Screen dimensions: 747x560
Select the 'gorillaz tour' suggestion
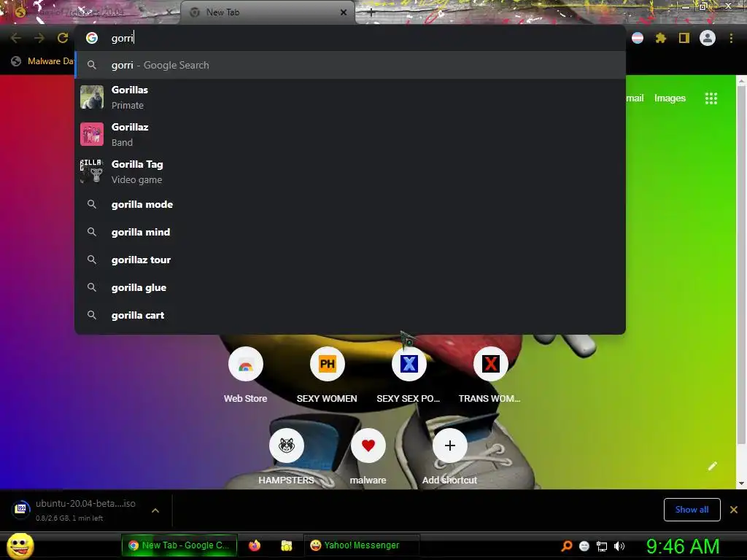350,260
